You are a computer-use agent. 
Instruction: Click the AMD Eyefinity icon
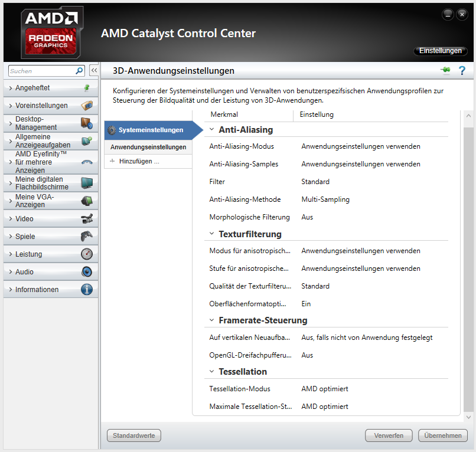coord(87,162)
